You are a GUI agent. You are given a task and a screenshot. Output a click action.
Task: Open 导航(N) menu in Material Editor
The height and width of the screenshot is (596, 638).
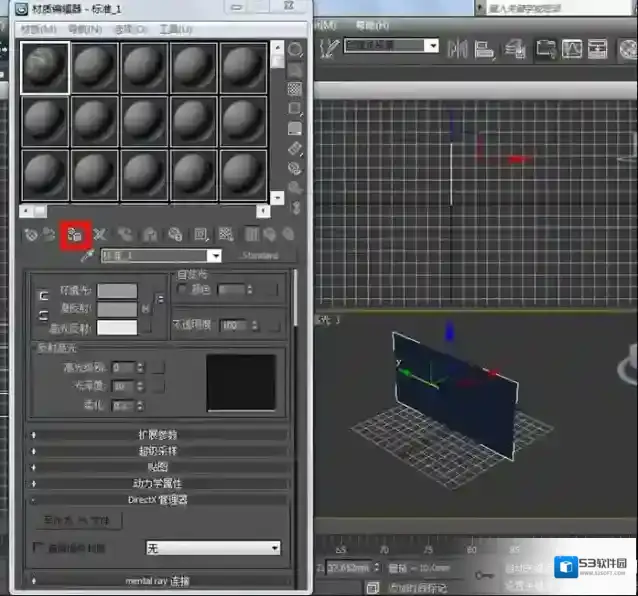click(x=87, y=29)
